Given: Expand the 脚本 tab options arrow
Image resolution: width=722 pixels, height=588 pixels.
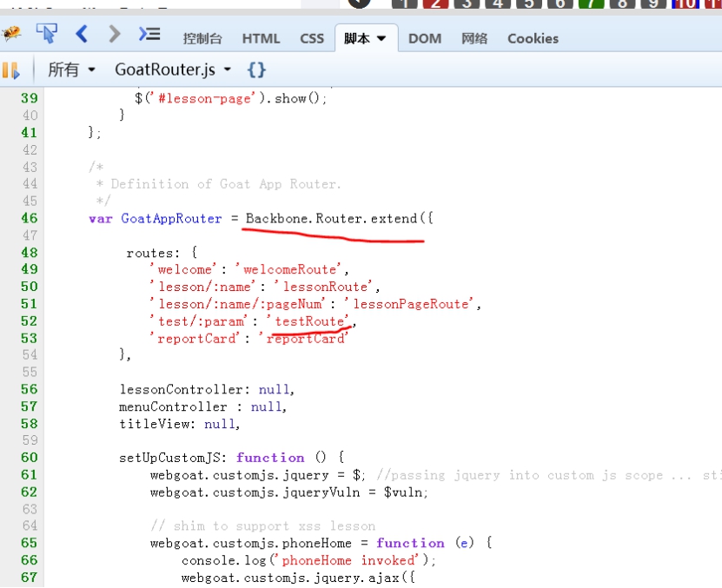Looking at the screenshot, I should click(381, 39).
